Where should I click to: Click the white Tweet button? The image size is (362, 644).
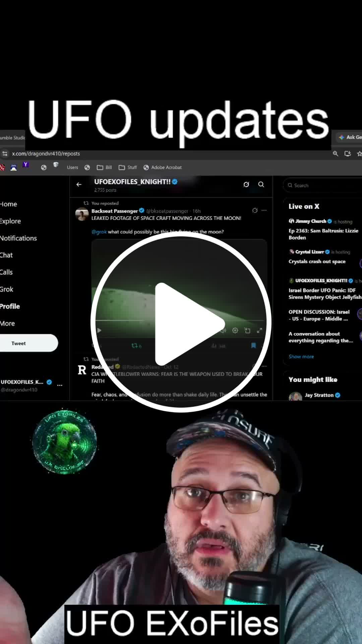tap(29, 343)
